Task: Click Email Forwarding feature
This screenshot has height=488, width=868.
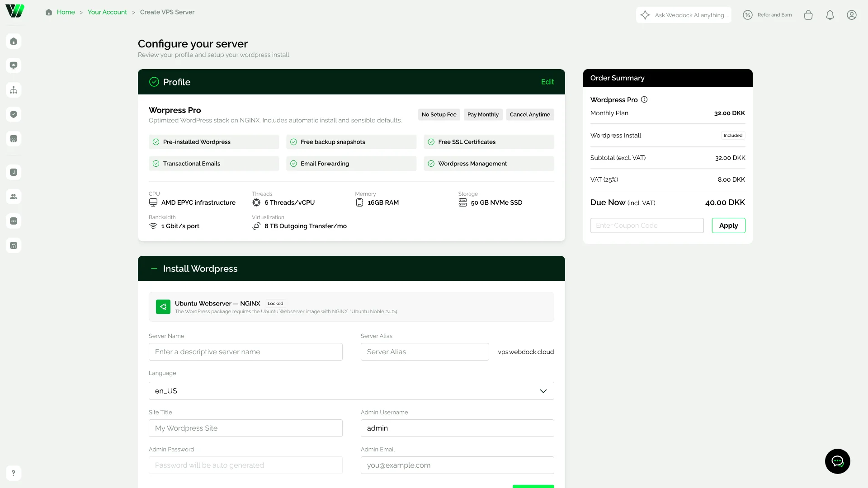Action: (351, 164)
